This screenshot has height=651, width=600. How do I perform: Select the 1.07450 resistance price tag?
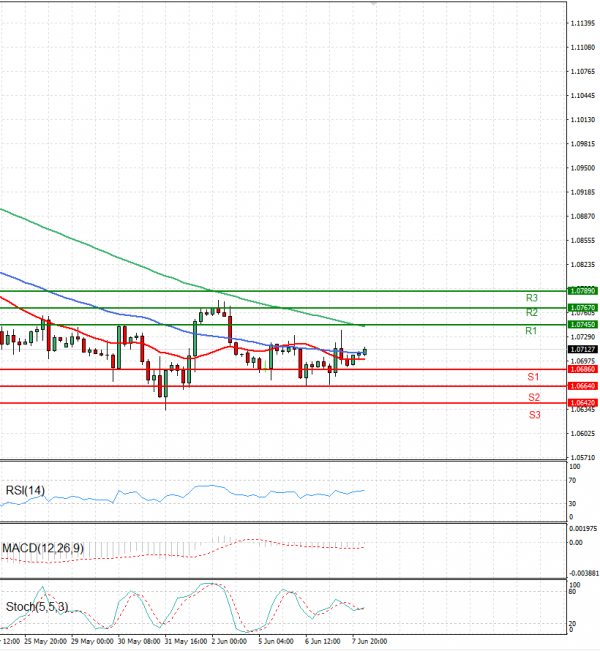point(583,324)
